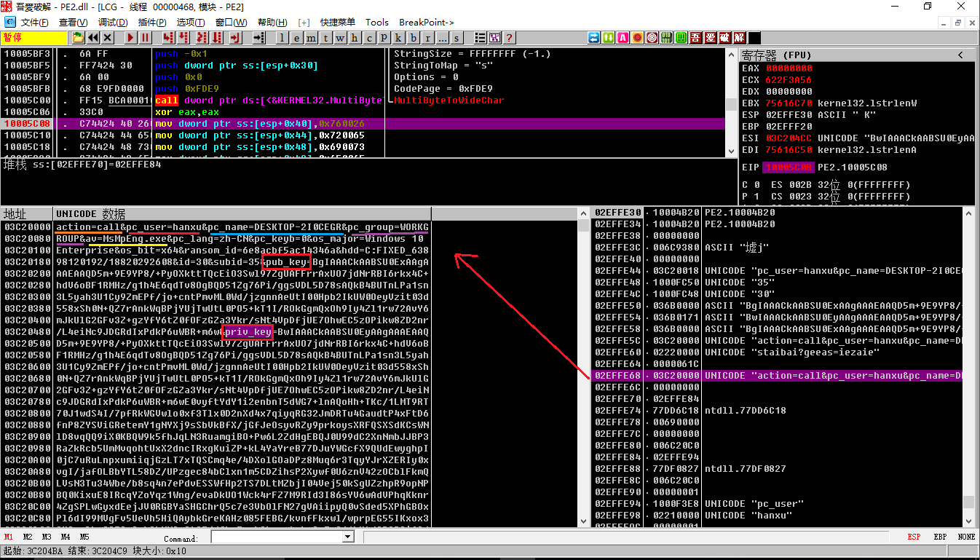980x560 pixels.
Task: Open a new executable file
Action: [79, 36]
